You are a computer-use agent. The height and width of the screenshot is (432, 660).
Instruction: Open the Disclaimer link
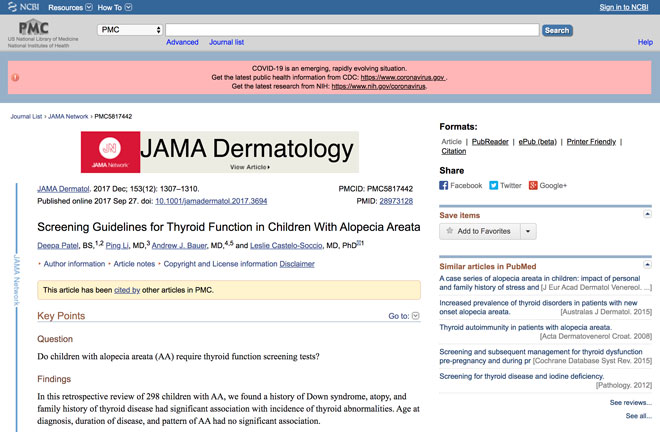[297, 264]
